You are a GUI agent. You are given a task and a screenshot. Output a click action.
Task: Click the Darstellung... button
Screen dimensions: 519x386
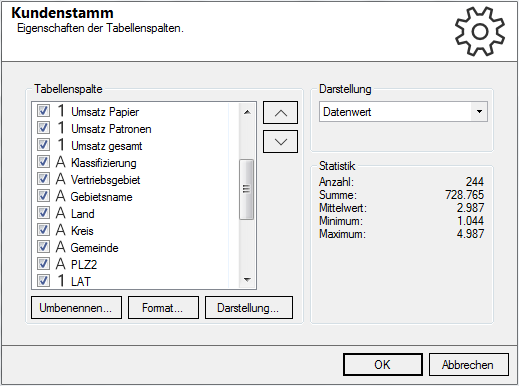(249, 308)
